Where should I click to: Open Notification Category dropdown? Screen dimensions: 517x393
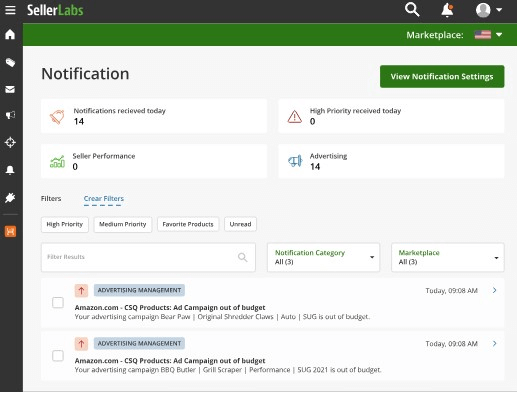tap(323, 257)
